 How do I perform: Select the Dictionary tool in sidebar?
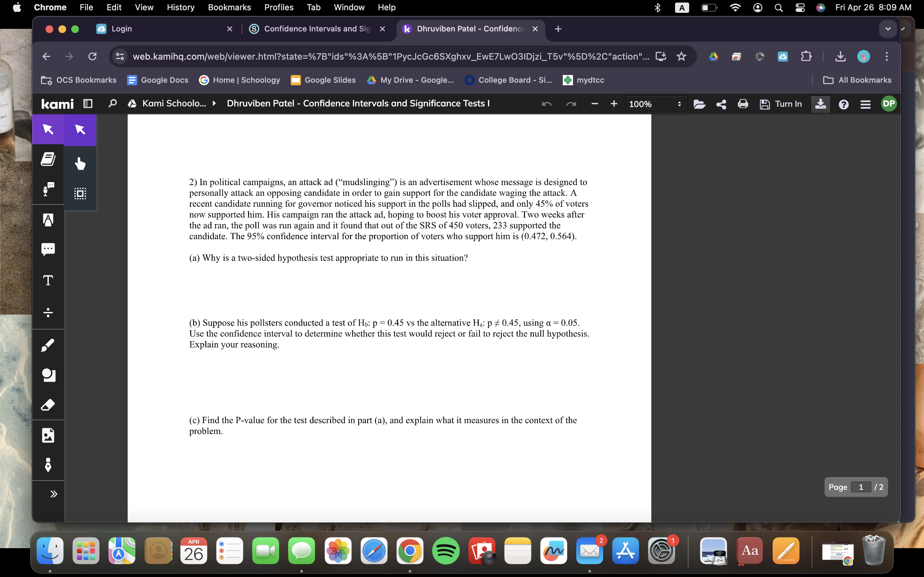click(x=48, y=159)
